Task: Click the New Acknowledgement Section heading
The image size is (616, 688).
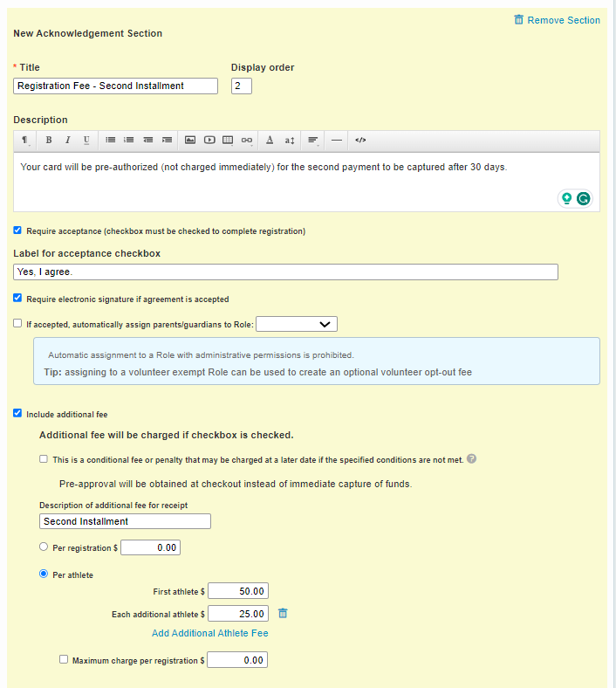Action: [x=87, y=33]
